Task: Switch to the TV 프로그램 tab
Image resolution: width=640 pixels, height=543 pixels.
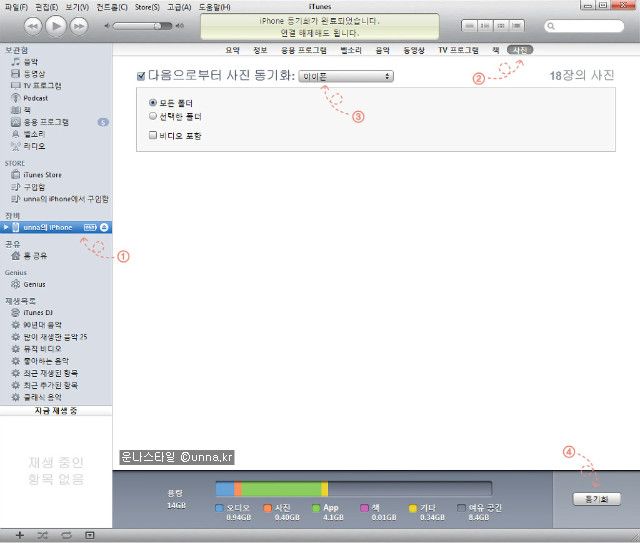Action: pos(458,50)
